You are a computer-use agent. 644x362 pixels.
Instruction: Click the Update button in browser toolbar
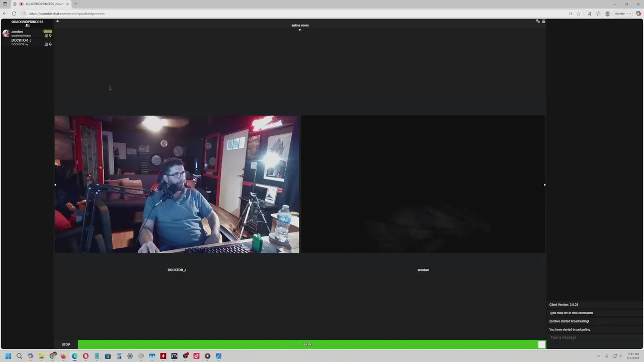click(622, 14)
